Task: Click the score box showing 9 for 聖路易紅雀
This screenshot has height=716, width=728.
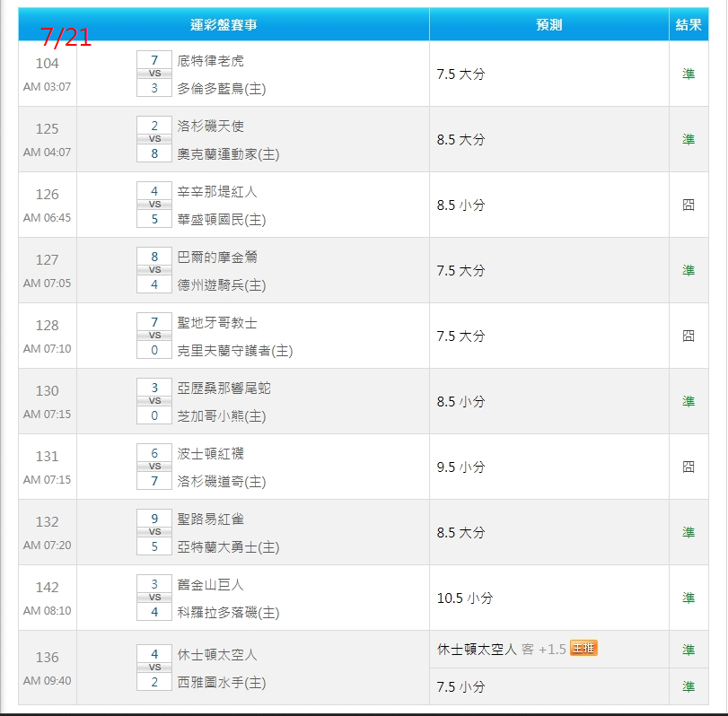Action: click(x=154, y=518)
